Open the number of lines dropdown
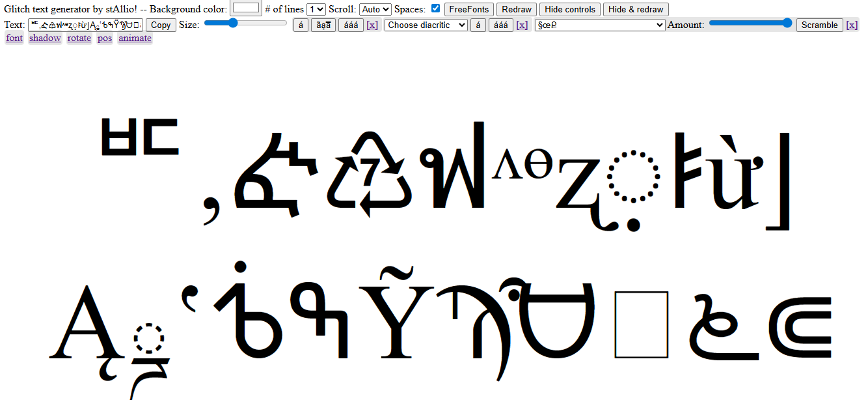 (316, 9)
